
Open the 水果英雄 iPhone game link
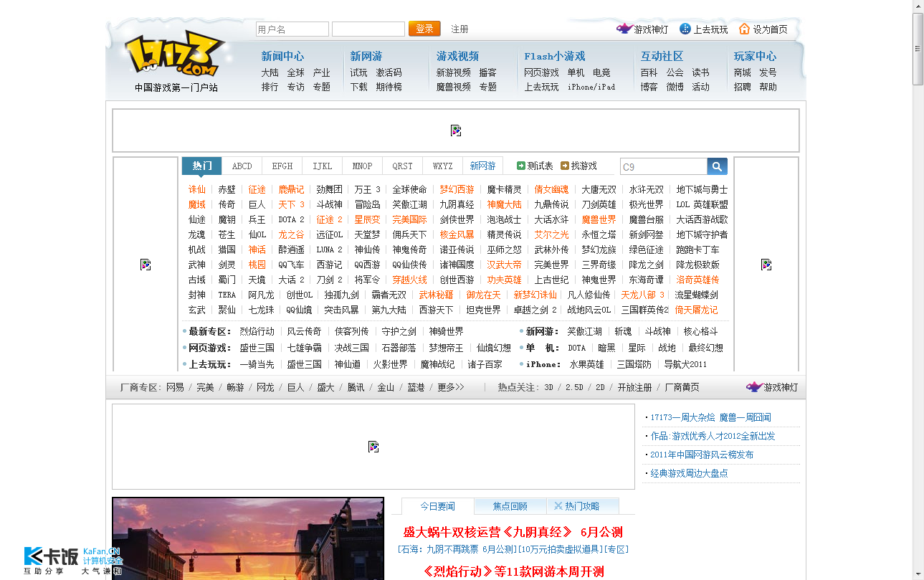click(586, 364)
